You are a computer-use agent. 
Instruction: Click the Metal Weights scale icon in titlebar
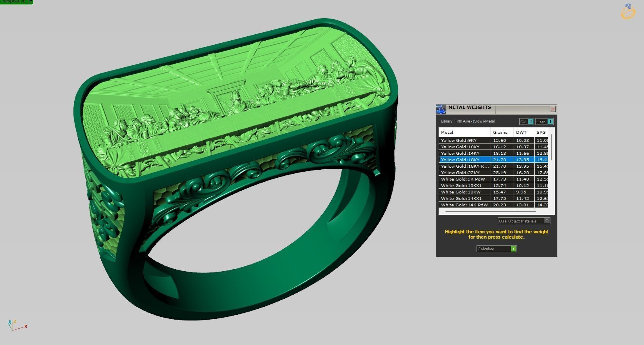pos(441,109)
